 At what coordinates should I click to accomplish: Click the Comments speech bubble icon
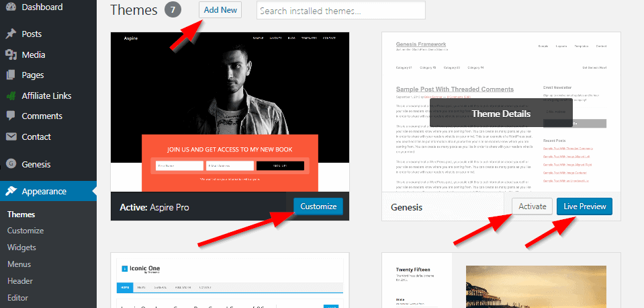click(x=11, y=116)
